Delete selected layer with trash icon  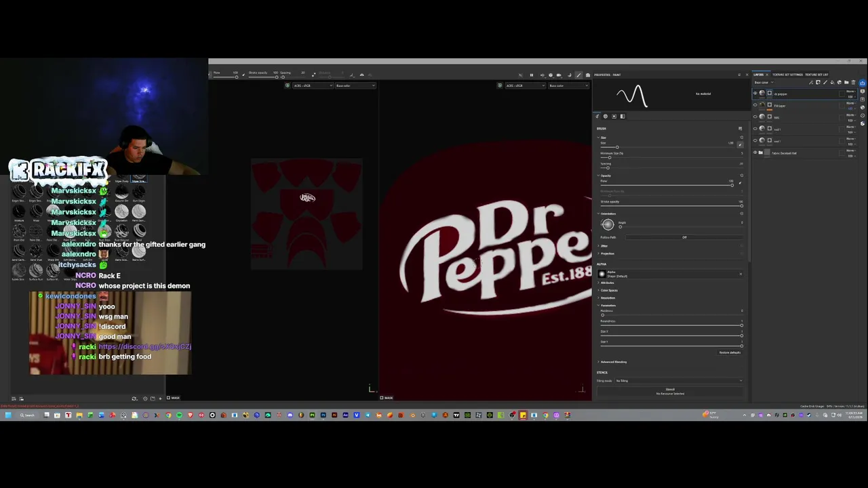[853, 83]
